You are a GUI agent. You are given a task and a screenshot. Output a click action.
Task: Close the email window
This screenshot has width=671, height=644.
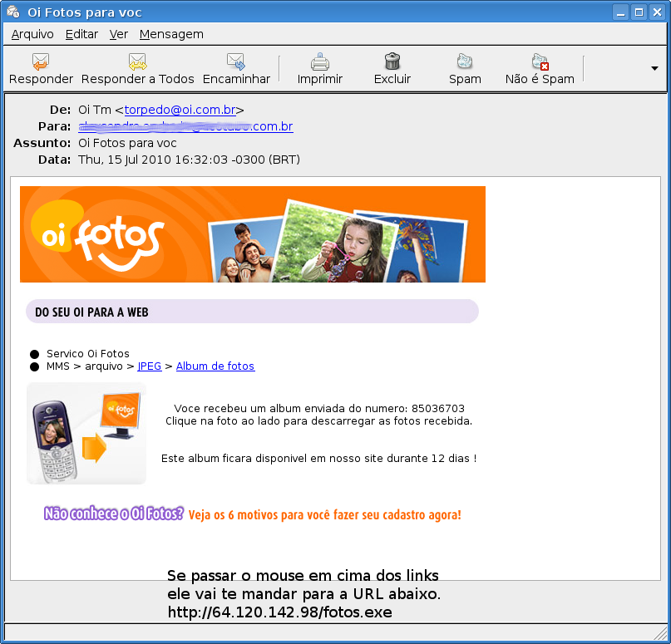click(657, 12)
